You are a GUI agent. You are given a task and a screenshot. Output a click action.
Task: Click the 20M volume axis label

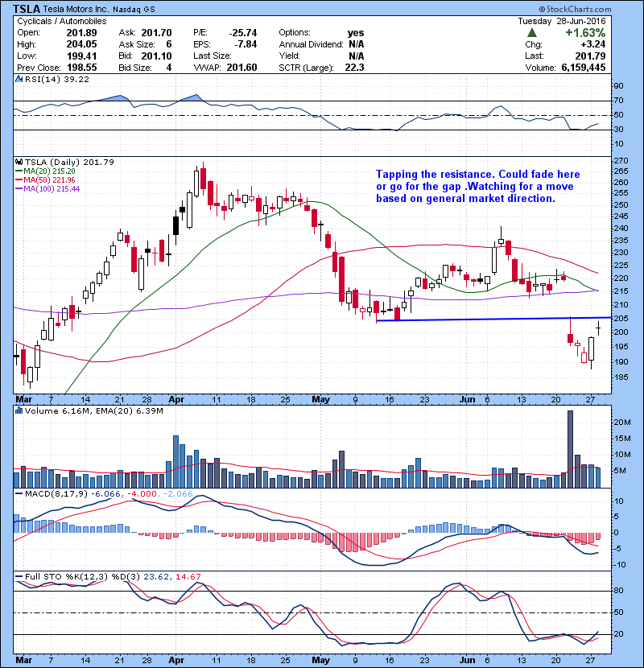[x=621, y=423]
